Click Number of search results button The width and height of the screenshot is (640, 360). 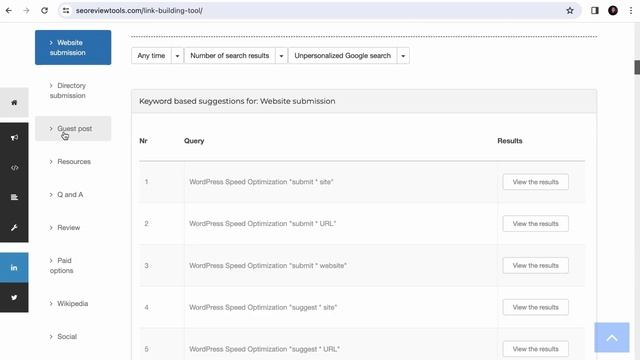click(230, 56)
